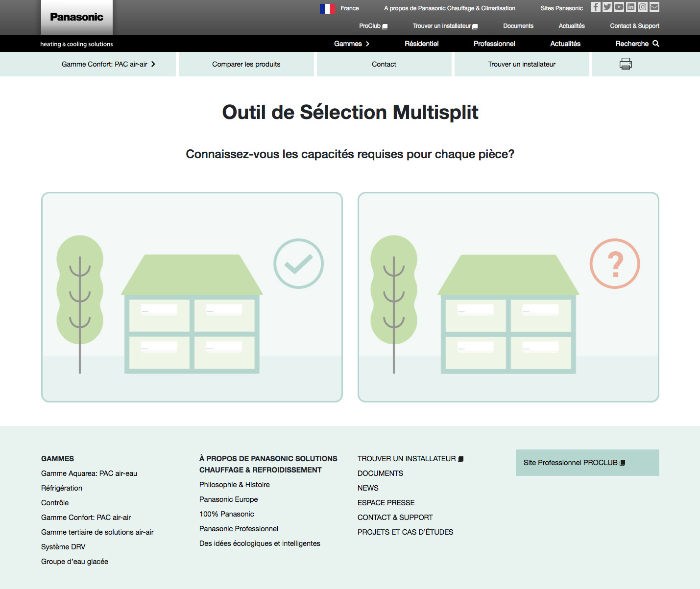Go to Comparer les produits tab
The width and height of the screenshot is (700, 589).
[x=246, y=64]
